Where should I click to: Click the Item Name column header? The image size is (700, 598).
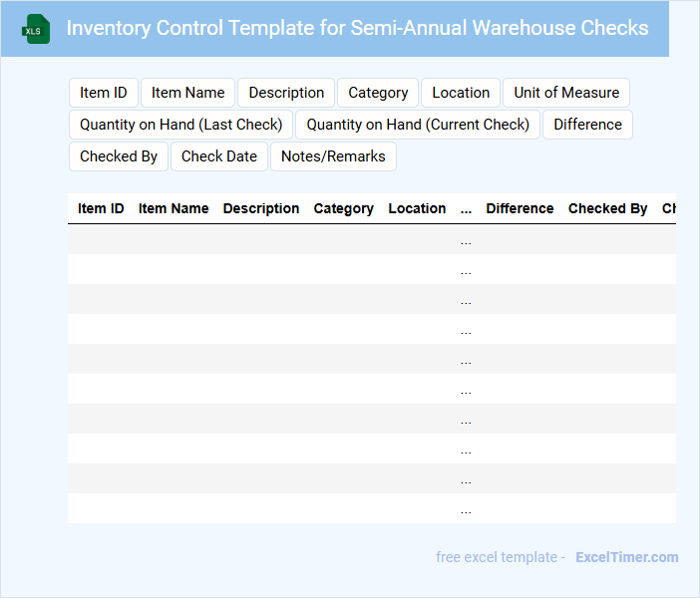(174, 208)
